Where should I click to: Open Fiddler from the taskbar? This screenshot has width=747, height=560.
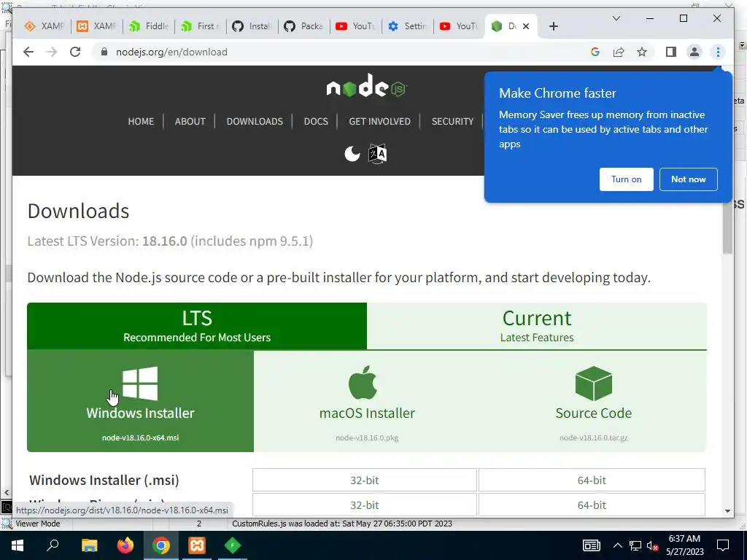(x=233, y=545)
